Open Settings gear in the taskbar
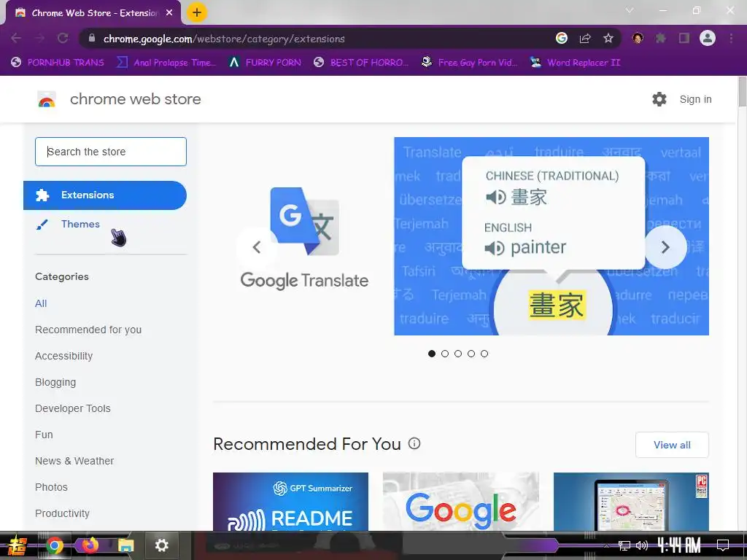The height and width of the screenshot is (560, 747). point(161,545)
